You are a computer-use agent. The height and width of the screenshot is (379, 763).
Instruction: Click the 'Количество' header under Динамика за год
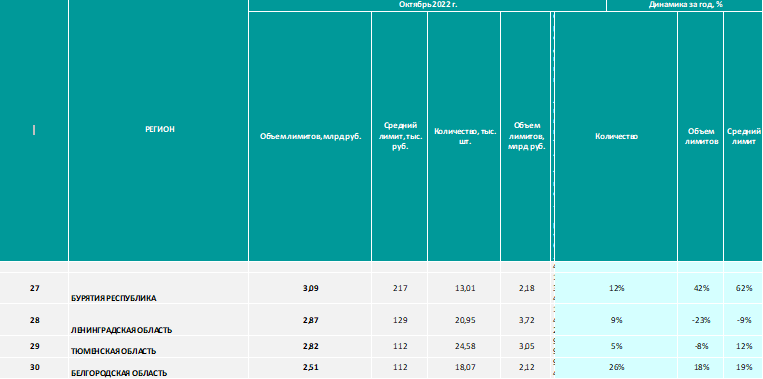click(616, 137)
